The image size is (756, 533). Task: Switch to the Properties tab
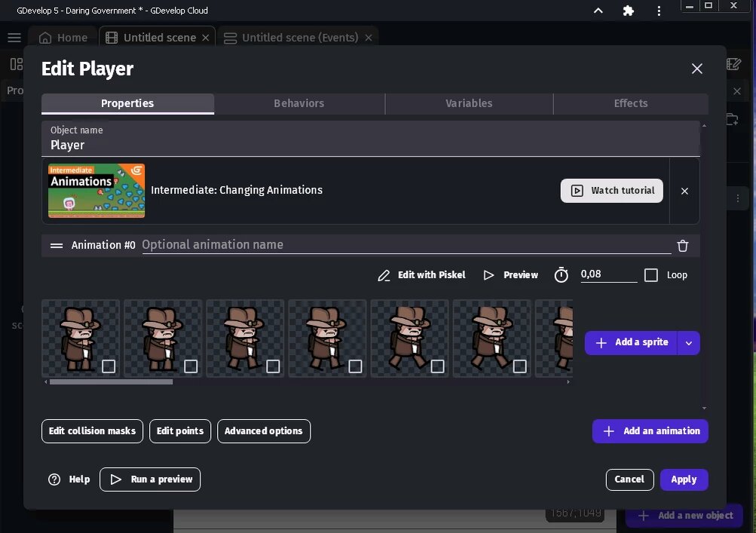[x=128, y=103]
